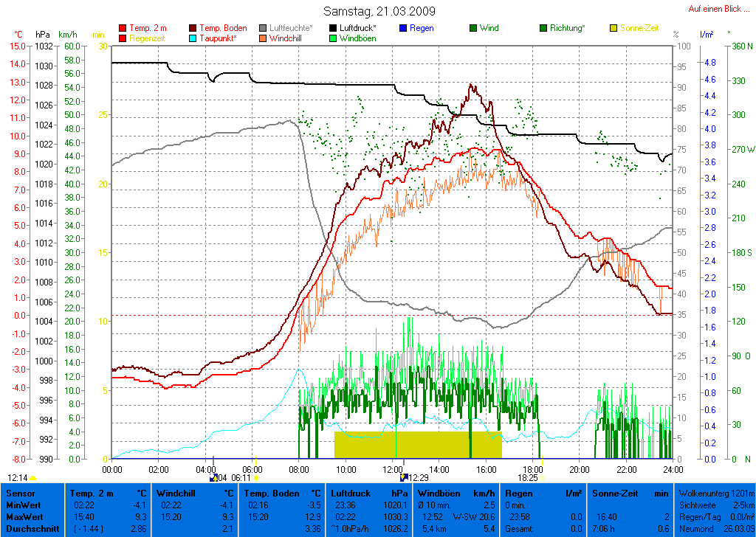Select the Windböen km/h column header

(x=456, y=493)
